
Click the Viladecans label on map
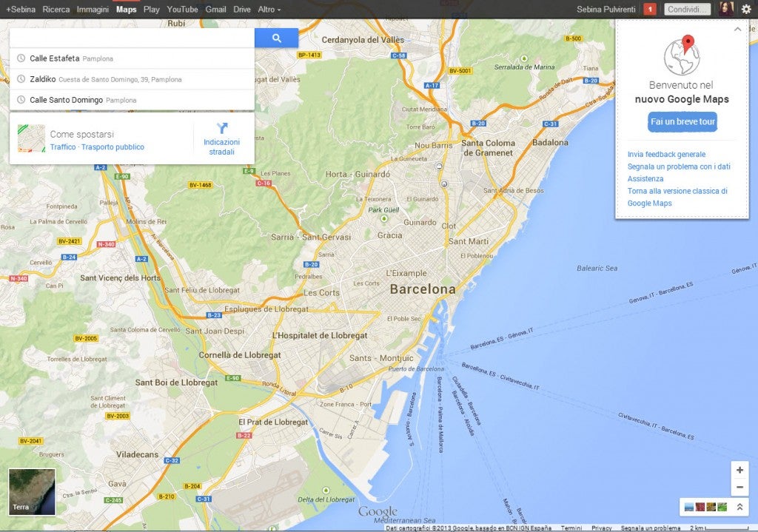point(137,454)
